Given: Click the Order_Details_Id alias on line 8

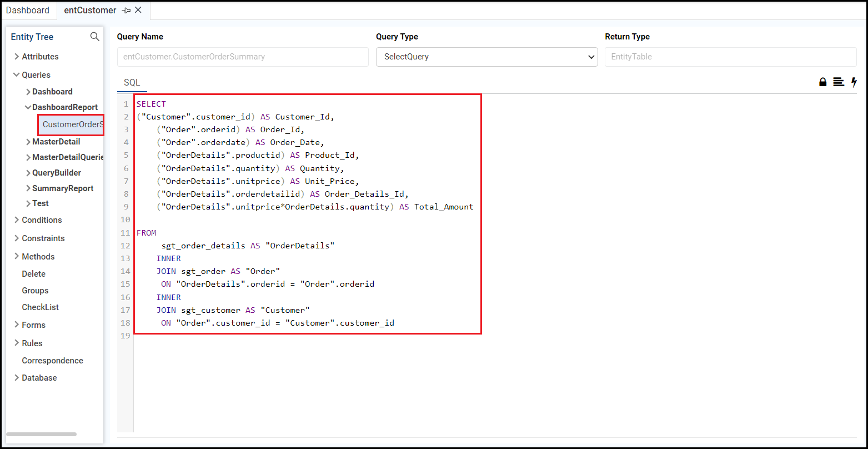Looking at the screenshot, I should tap(364, 194).
